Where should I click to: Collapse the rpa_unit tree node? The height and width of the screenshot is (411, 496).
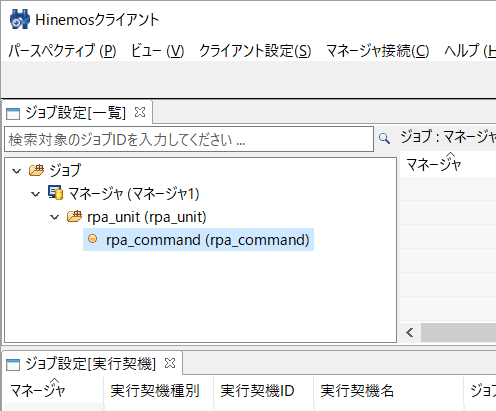coord(54,218)
